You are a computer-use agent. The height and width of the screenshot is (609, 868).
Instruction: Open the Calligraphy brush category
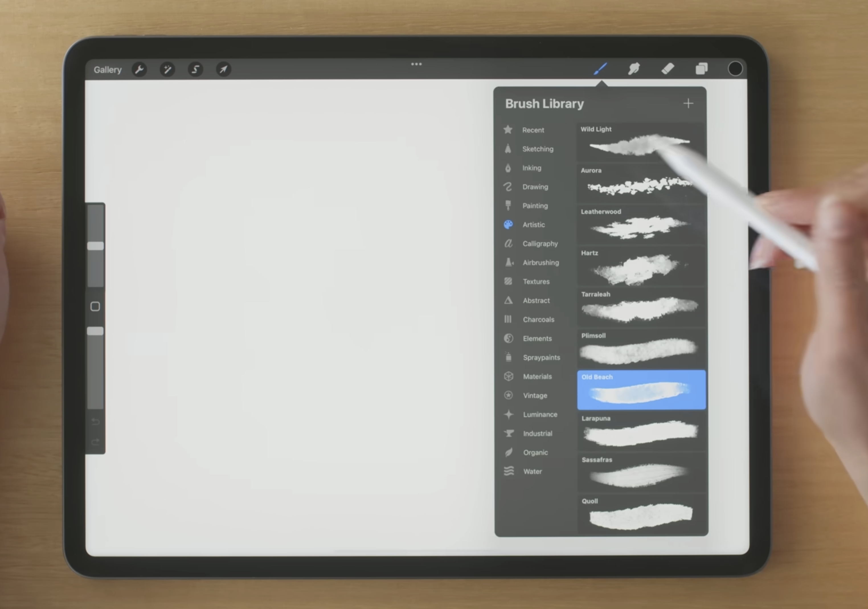pos(540,244)
